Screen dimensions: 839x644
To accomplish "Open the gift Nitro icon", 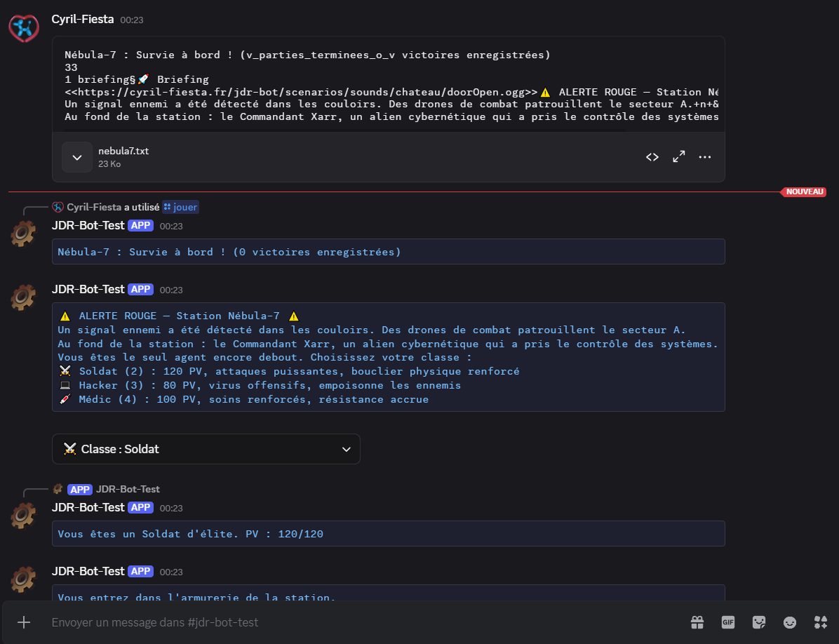I will pyautogui.click(x=697, y=622).
